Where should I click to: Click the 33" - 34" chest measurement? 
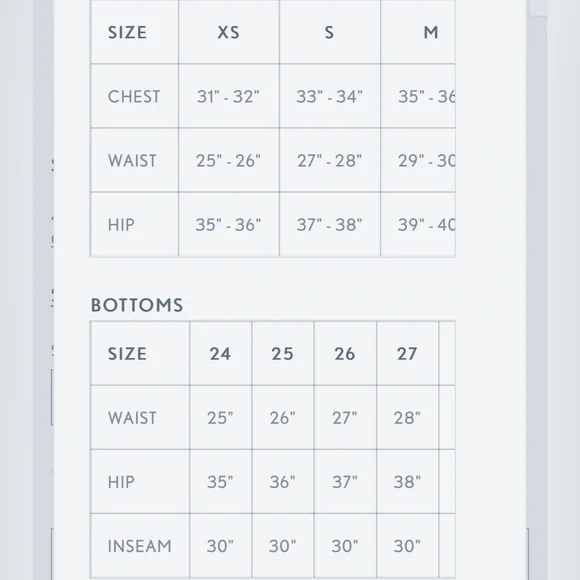pos(329,97)
